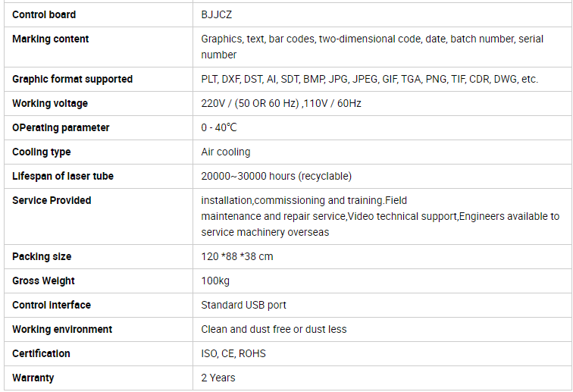573x392 pixels.
Task: Click the "Working environment" label
Action: click(62, 329)
